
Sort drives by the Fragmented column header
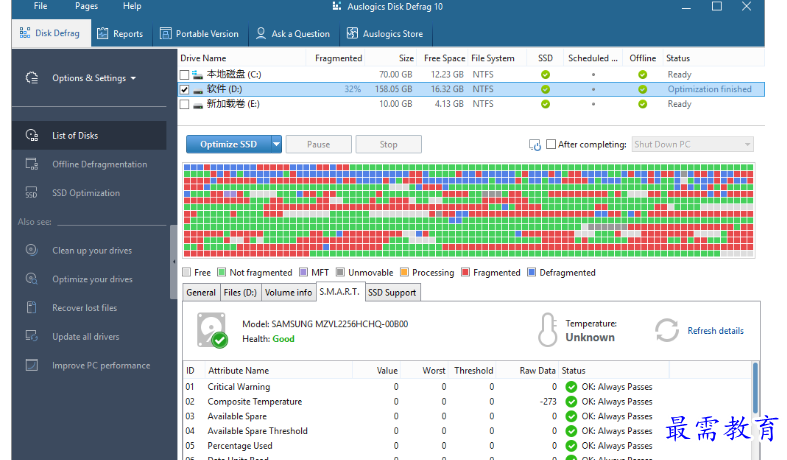(335, 58)
